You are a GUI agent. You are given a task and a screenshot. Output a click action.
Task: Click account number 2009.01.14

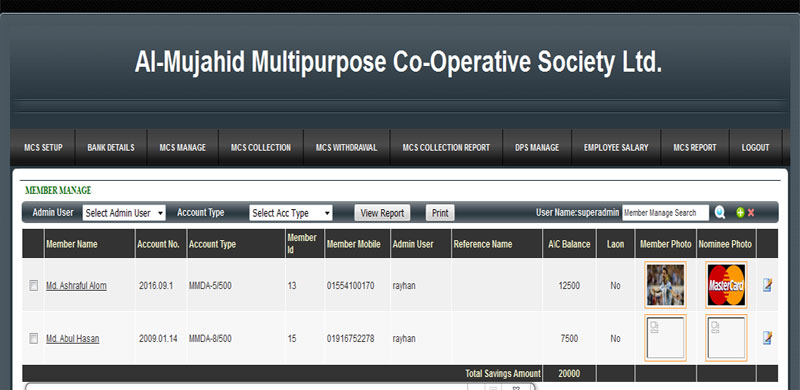(158, 338)
